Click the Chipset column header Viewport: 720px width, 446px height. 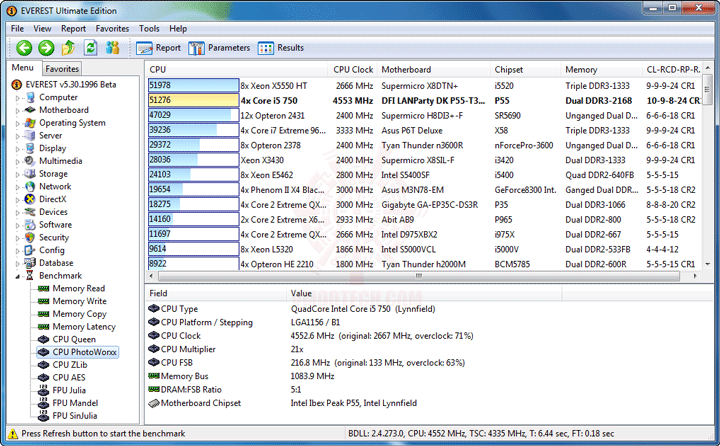pos(525,70)
